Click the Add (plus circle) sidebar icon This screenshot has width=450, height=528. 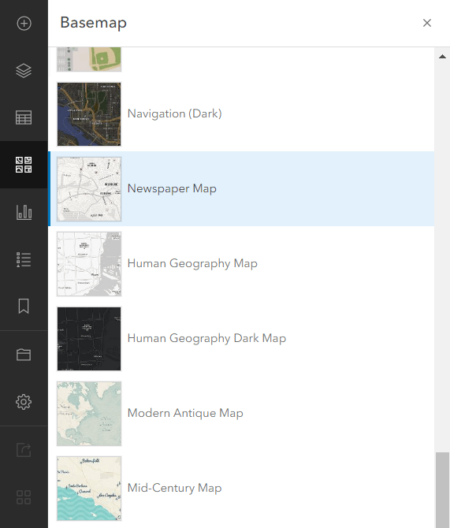(24, 23)
